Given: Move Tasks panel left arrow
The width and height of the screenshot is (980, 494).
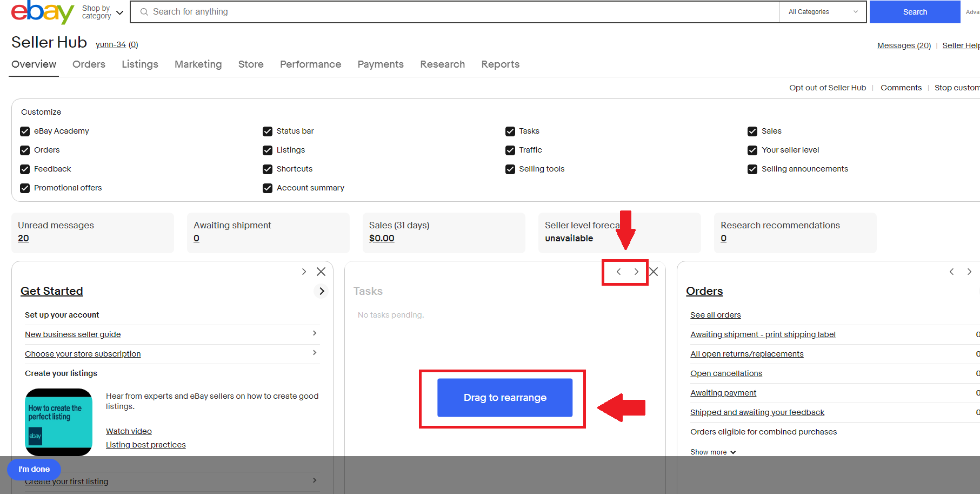Looking at the screenshot, I should pyautogui.click(x=618, y=272).
